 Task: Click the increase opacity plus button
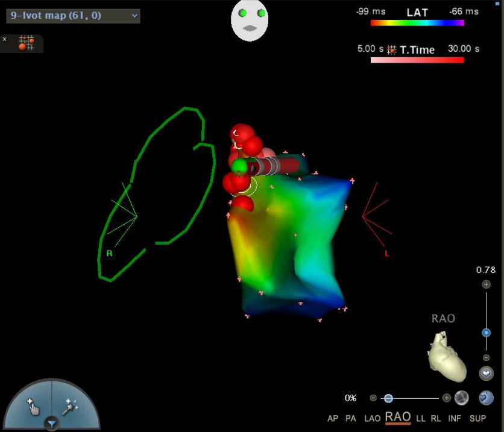446,398
